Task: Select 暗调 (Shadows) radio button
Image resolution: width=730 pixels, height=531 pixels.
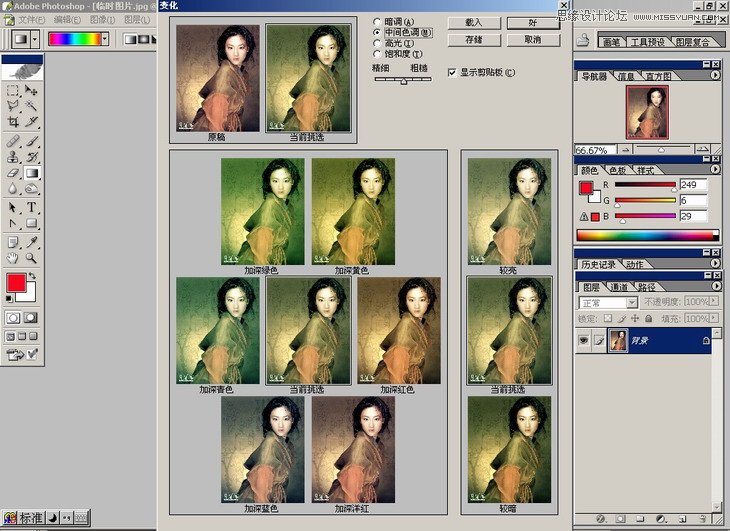Action: [x=377, y=22]
